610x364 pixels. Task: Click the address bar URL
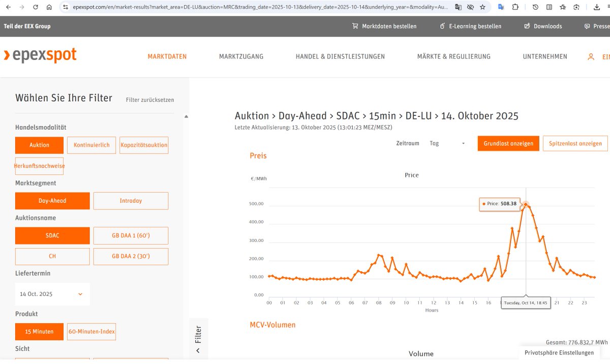click(x=261, y=7)
